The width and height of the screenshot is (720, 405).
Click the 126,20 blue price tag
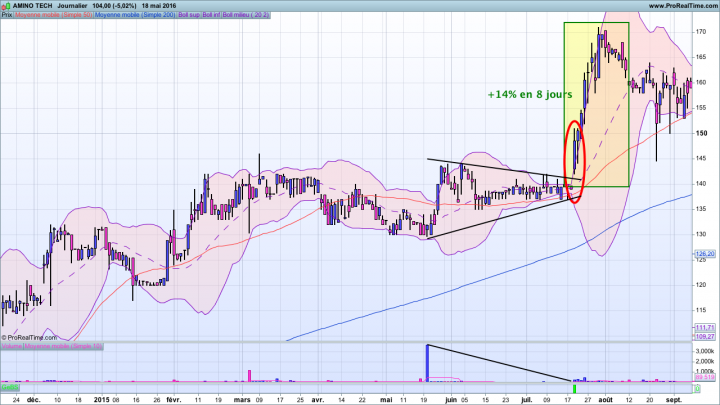pos(705,253)
